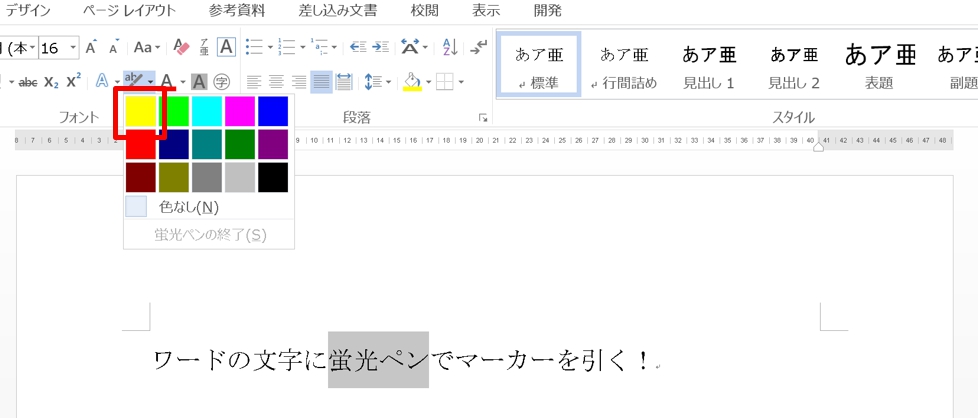Apply the 見出し 2 style
Screen dimensions: 978x418
[x=794, y=64]
